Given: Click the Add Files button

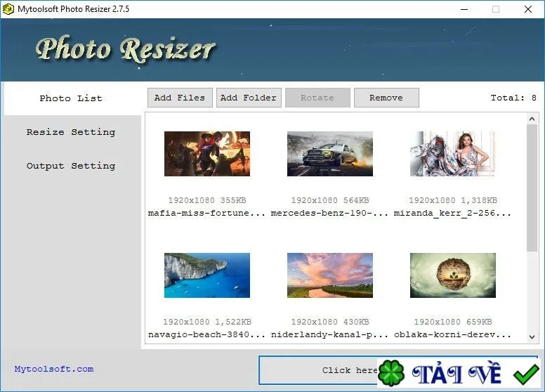Looking at the screenshot, I should 180,98.
